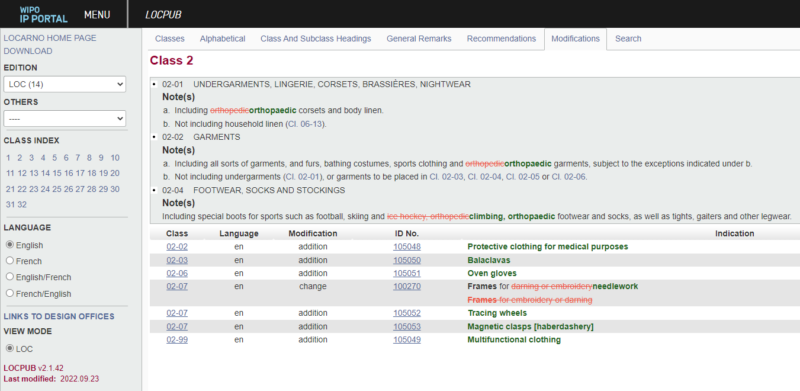Screen dimensions: 800x391
Task: Open class 14 in Class Index
Action: pyautogui.click(x=45, y=173)
